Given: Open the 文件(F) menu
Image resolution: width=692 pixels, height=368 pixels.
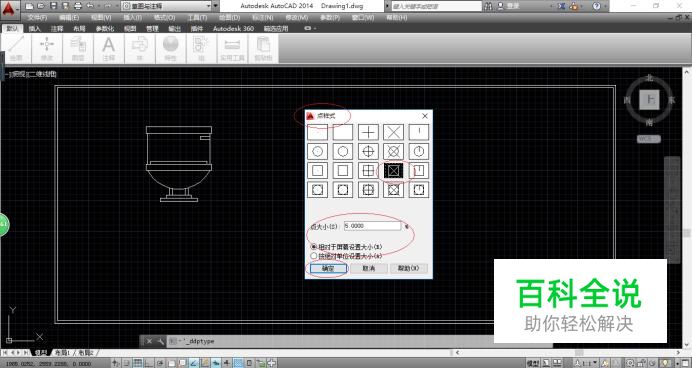Looking at the screenshot, I should coord(37,18).
